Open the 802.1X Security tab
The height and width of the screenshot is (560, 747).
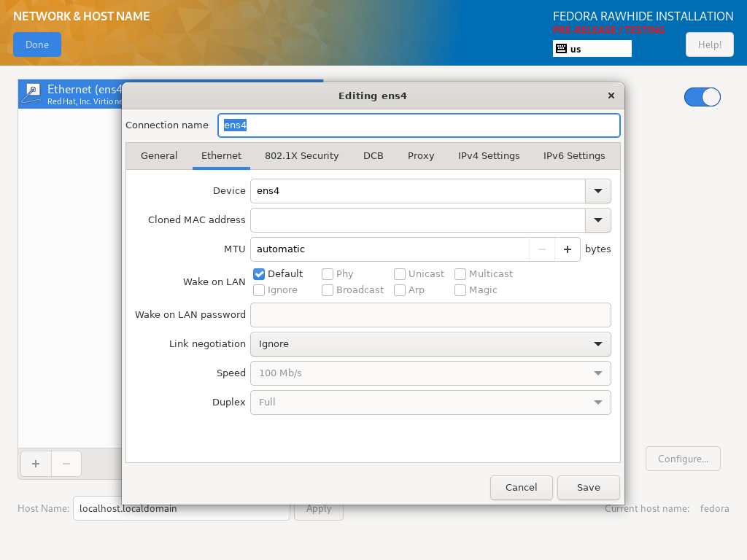click(301, 156)
